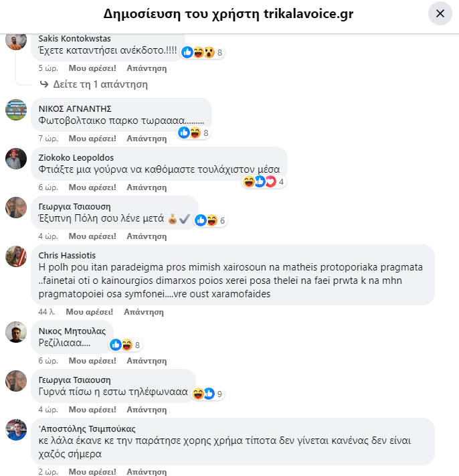Viewport: 459px width, 476px height.
Task: Open Νικος Μητουλας profile avatar
Action: pyautogui.click(x=16, y=332)
